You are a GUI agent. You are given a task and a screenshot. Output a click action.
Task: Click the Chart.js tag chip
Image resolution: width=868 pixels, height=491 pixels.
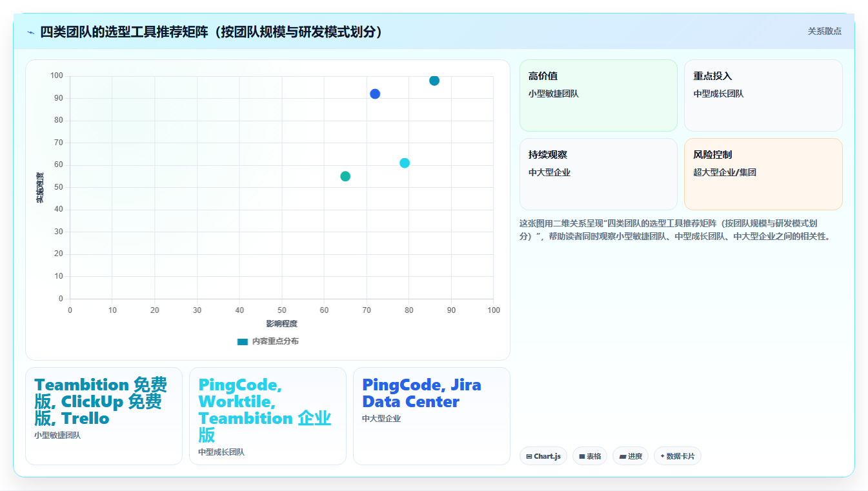tap(543, 456)
